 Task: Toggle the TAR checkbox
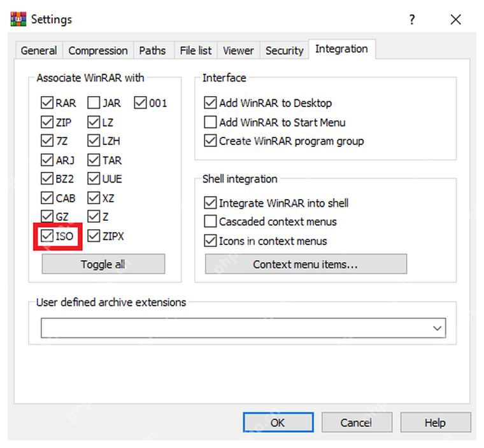point(94,160)
